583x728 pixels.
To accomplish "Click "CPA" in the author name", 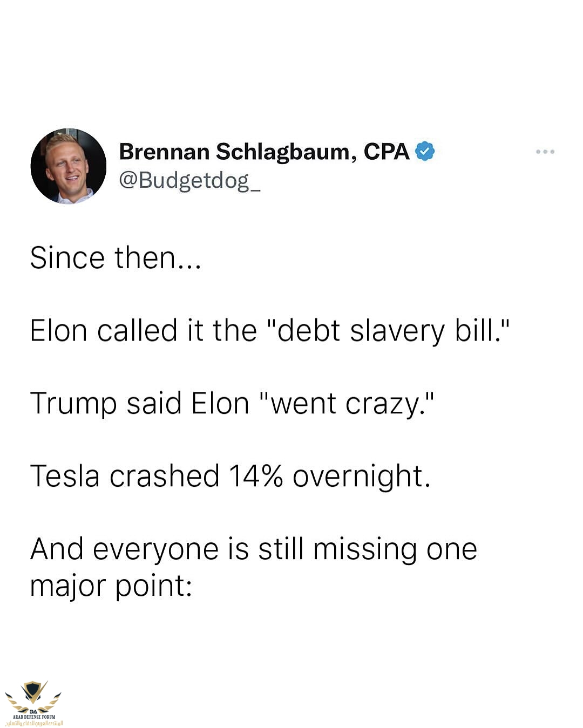I will tap(387, 152).
